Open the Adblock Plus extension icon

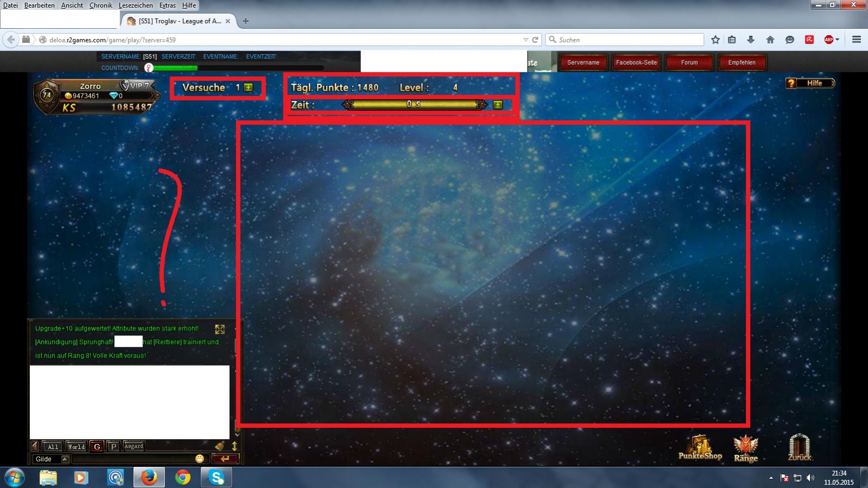click(829, 40)
